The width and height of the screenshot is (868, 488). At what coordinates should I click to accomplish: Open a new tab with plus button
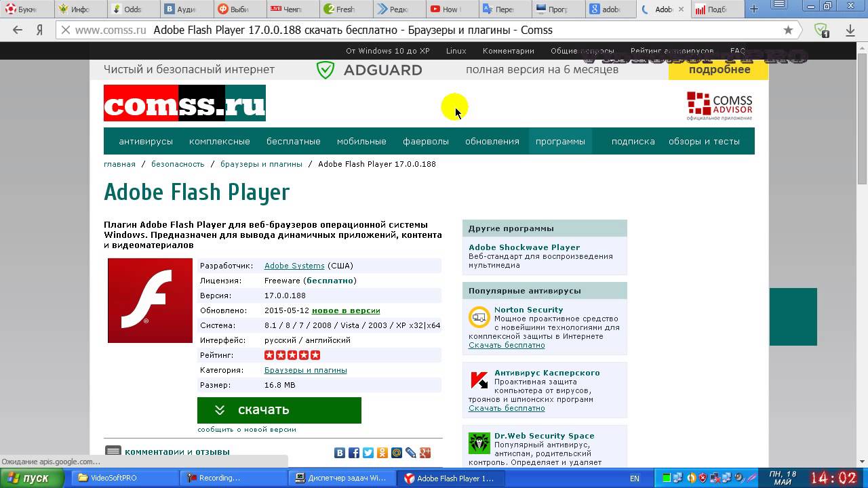tap(753, 9)
